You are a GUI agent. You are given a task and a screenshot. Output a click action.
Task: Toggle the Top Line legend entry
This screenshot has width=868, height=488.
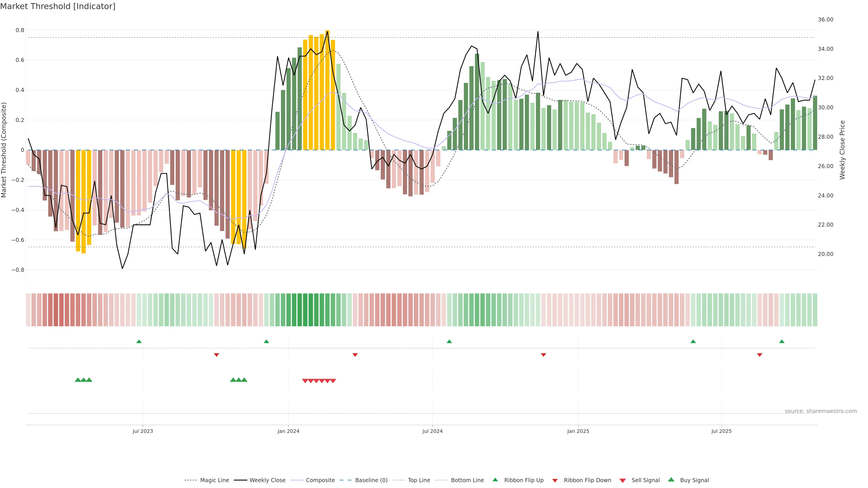click(x=419, y=480)
